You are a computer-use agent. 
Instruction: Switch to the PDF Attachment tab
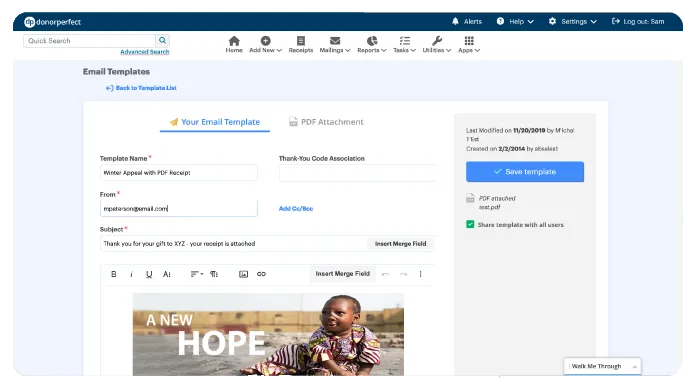click(326, 122)
